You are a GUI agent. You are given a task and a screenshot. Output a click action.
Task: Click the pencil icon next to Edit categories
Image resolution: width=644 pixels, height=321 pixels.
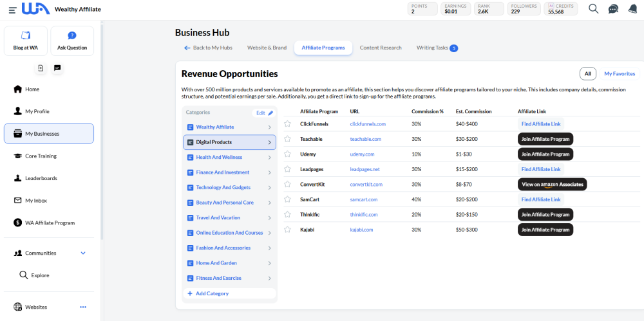(270, 113)
